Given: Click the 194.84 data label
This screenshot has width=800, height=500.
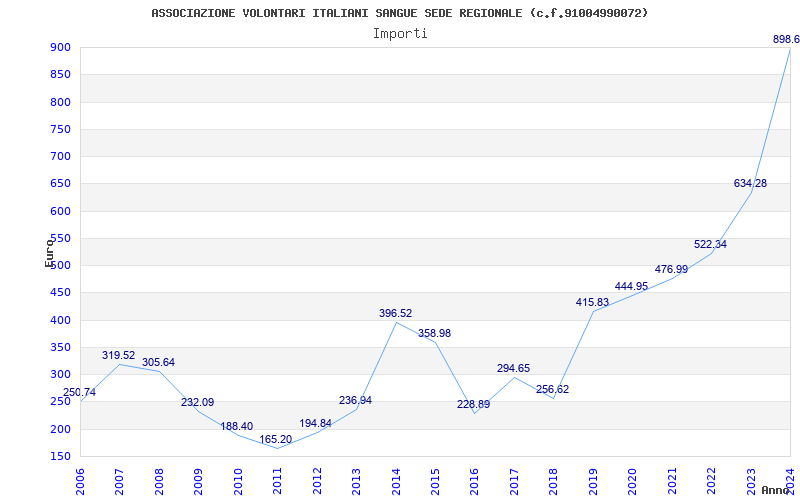Looking at the screenshot, I should (x=315, y=423).
